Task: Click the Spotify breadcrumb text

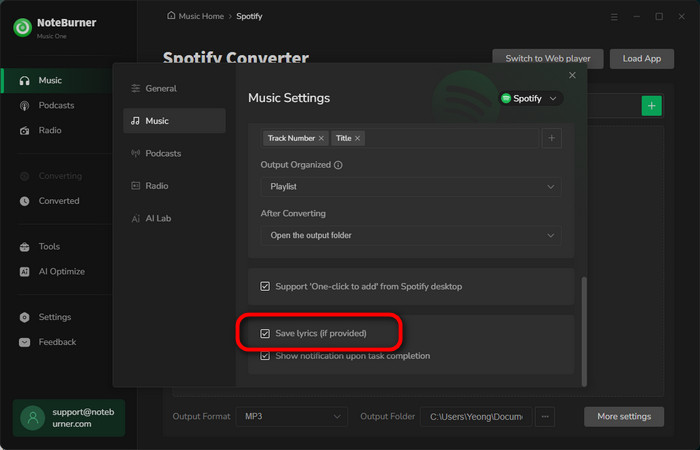Action: (x=249, y=16)
